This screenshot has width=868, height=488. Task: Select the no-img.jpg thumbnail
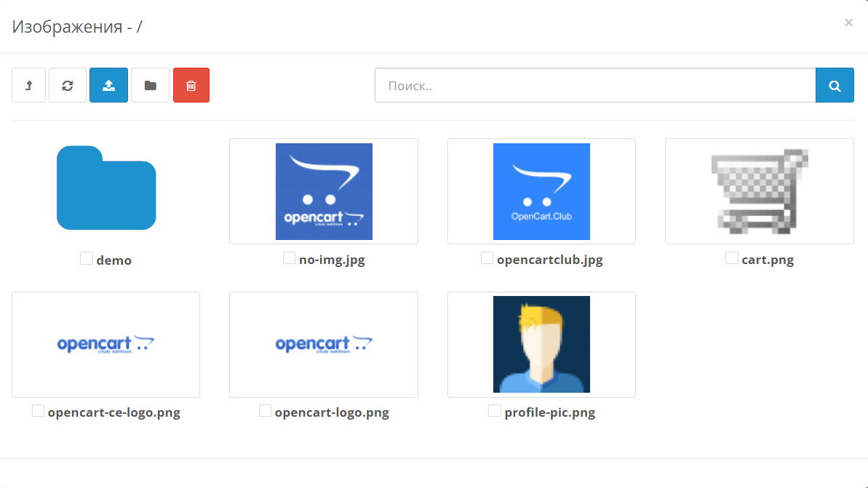point(324,191)
